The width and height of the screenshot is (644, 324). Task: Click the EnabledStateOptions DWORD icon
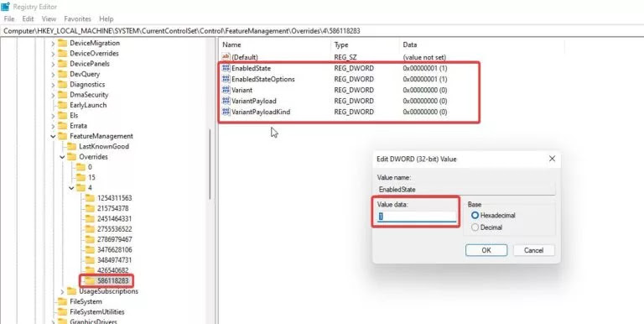(226, 79)
